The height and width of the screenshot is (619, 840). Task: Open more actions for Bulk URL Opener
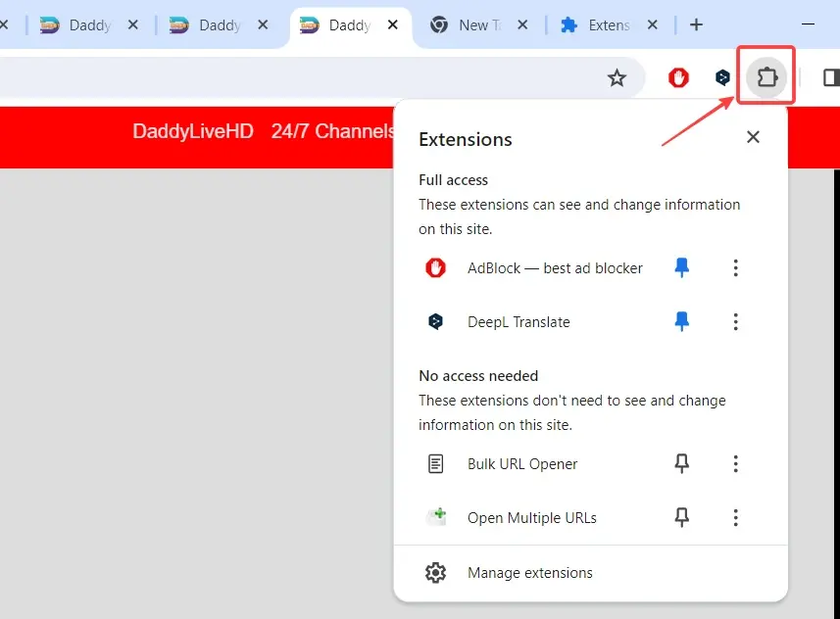(x=735, y=464)
